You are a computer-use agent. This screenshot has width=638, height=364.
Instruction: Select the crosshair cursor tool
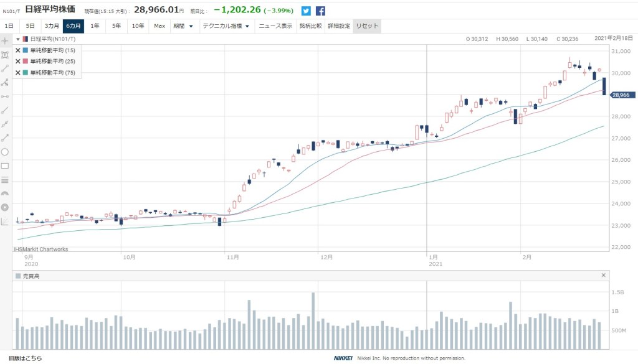click(x=5, y=40)
